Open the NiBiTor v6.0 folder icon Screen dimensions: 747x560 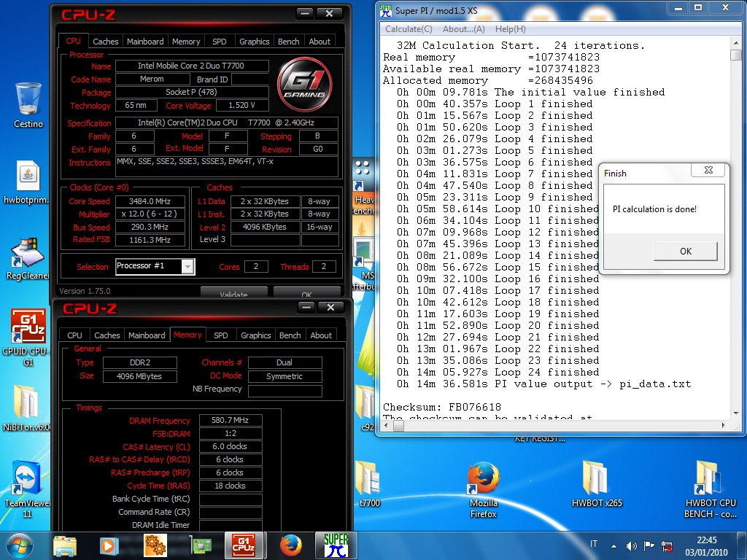[x=26, y=408]
